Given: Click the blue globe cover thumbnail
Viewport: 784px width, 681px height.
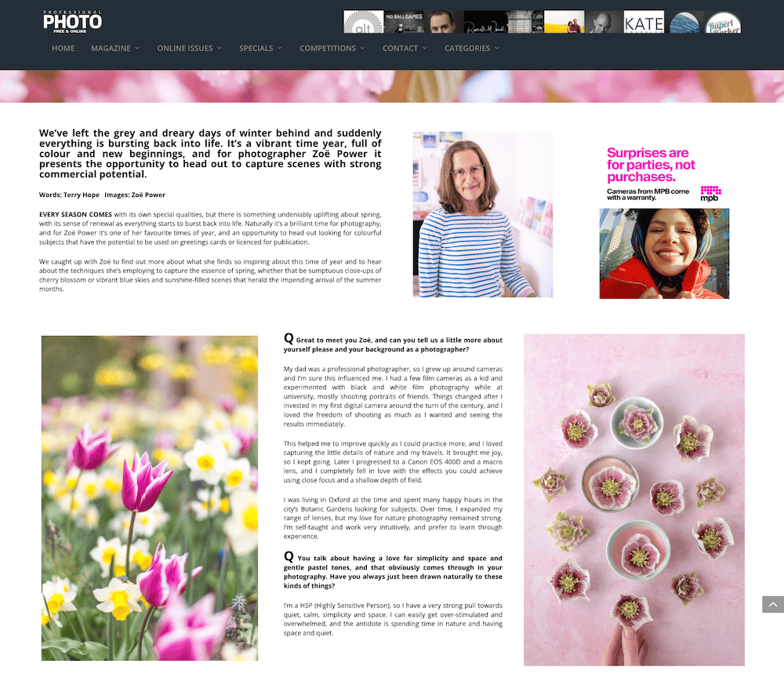Looking at the screenshot, I should pyautogui.click(x=684, y=21).
